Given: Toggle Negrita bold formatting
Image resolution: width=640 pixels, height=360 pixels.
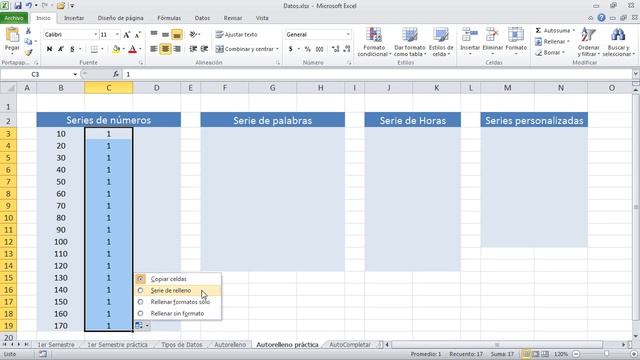Looking at the screenshot, I should pyautogui.click(x=49, y=49).
